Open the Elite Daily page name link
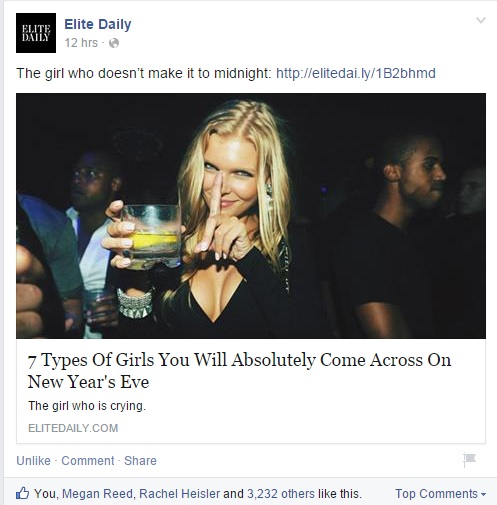 [x=98, y=24]
